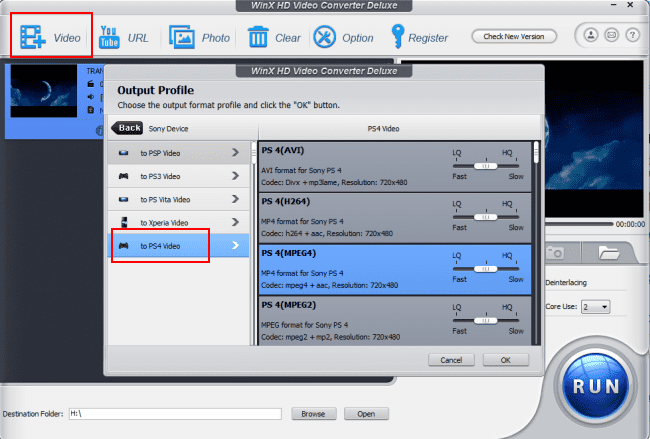Click the Back button in Output Profile
The width and height of the screenshot is (650, 439).
point(127,128)
